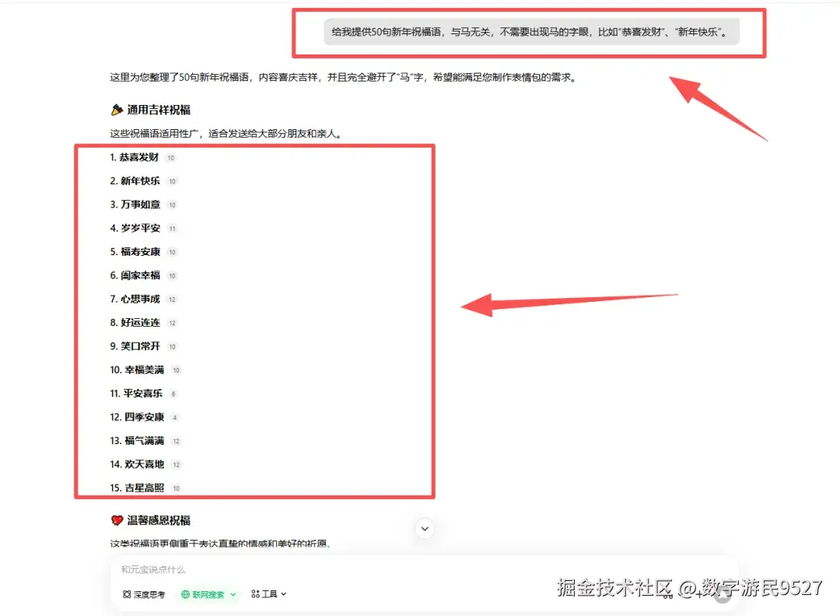Click the heart emoji beside 温馨感恩祝福
The height and width of the screenshot is (616, 840).
click(115, 520)
